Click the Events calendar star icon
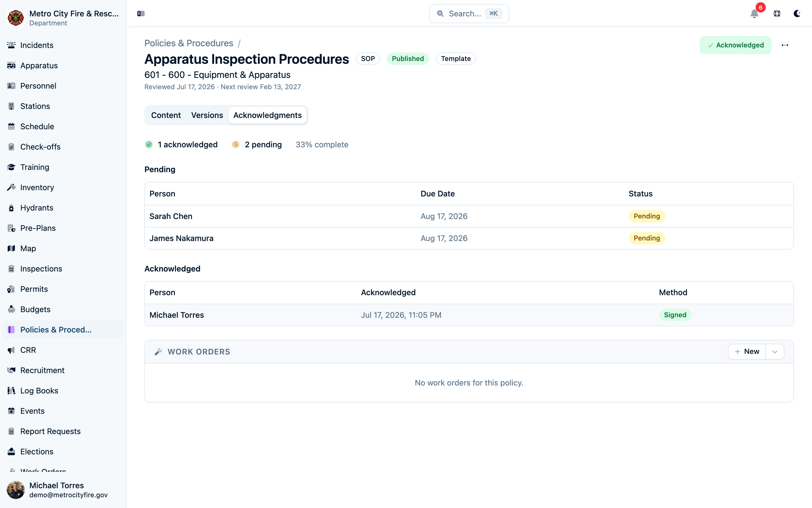Image resolution: width=812 pixels, height=508 pixels. (11, 411)
